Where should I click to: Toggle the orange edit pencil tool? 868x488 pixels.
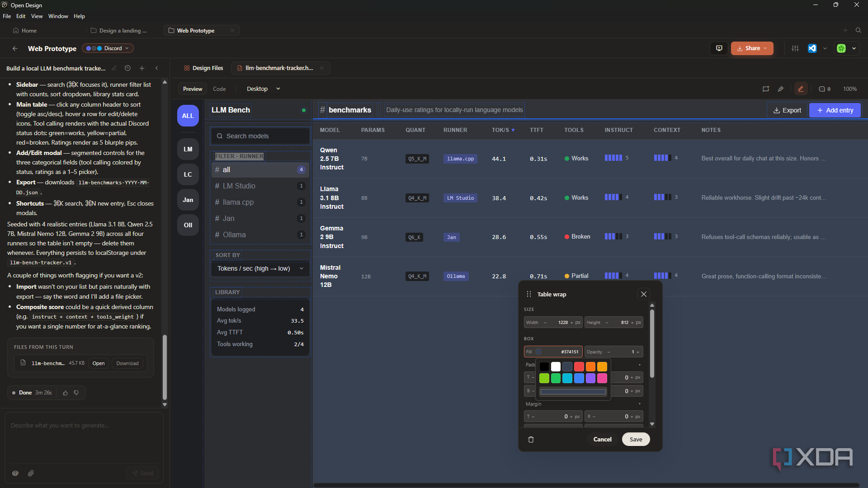(x=801, y=89)
